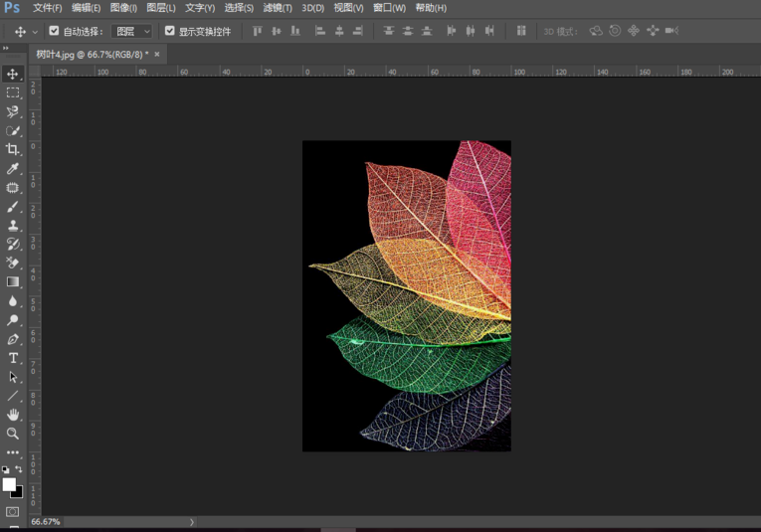Image resolution: width=761 pixels, height=532 pixels.
Task: Toggle the 显示变换控件 checkbox
Action: [170, 32]
